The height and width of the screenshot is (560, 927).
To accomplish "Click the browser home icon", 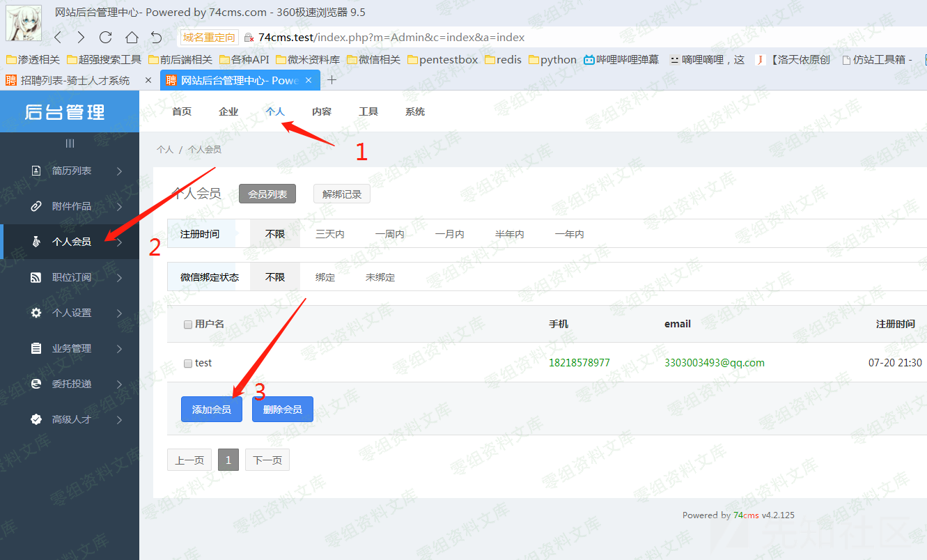I will click(x=132, y=38).
